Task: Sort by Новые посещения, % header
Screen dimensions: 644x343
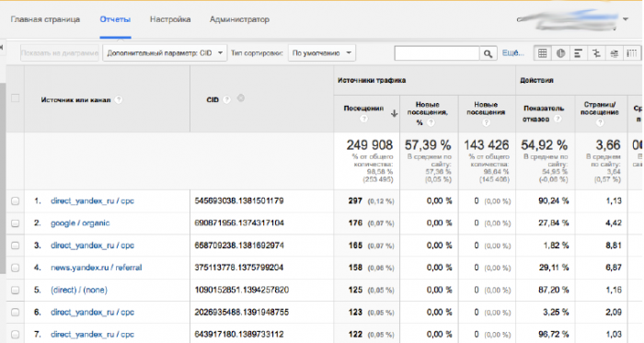Action: click(427, 114)
